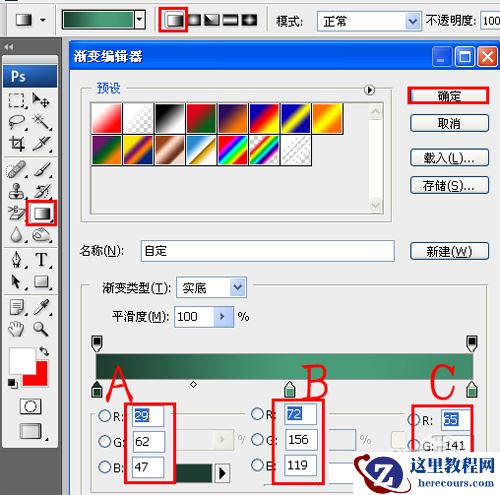
Task: Select the Dodge tool
Action: point(41,235)
